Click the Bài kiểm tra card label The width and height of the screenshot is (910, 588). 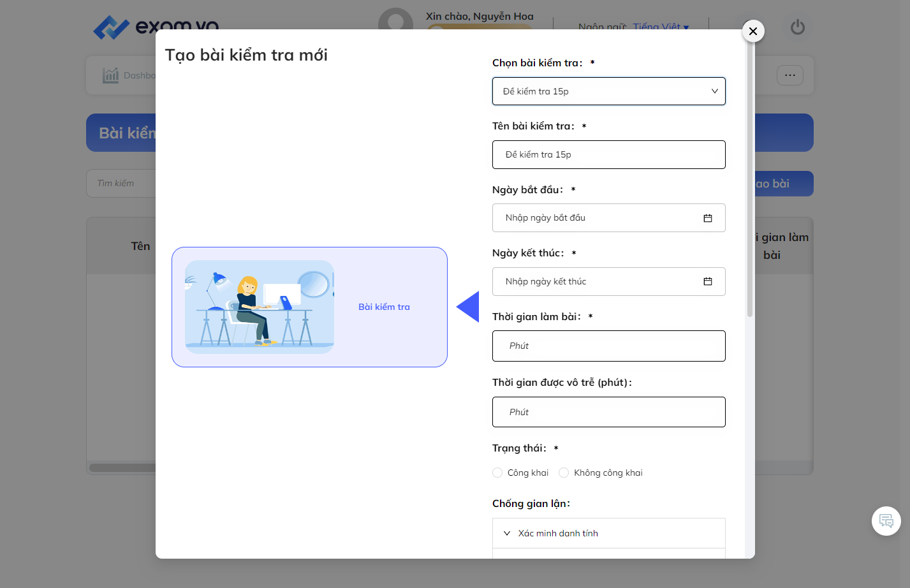click(x=384, y=307)
